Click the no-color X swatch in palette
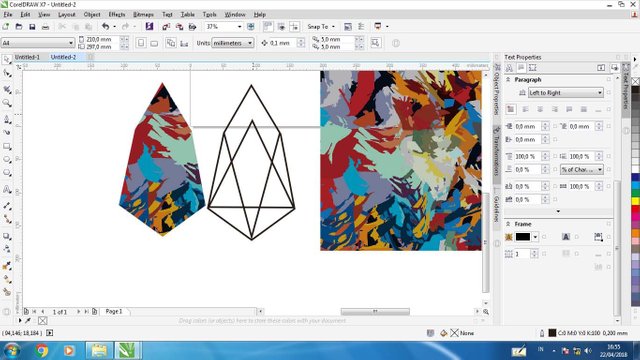Screen dimensions: 640x360 click(x=636, y=82)
